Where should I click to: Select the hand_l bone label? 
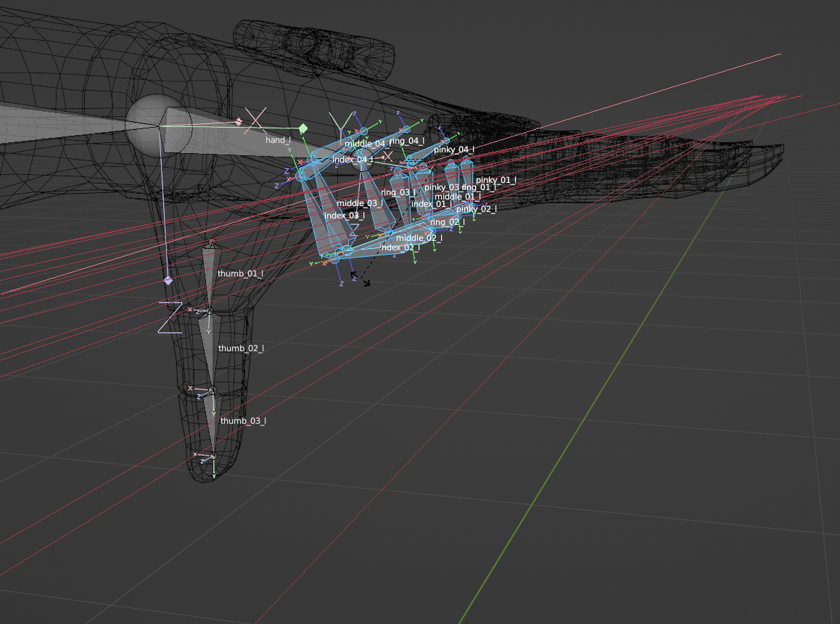point(279,140)
